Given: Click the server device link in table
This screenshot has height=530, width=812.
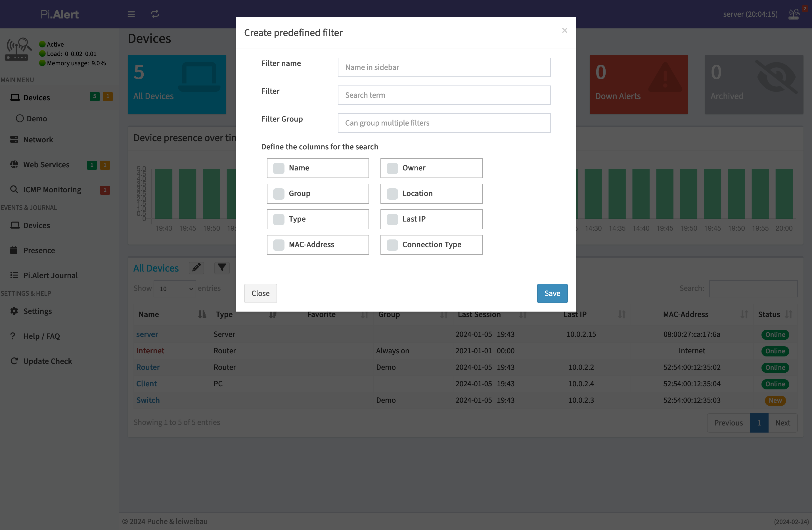Looking at the screenshot, I should point(147,333).
